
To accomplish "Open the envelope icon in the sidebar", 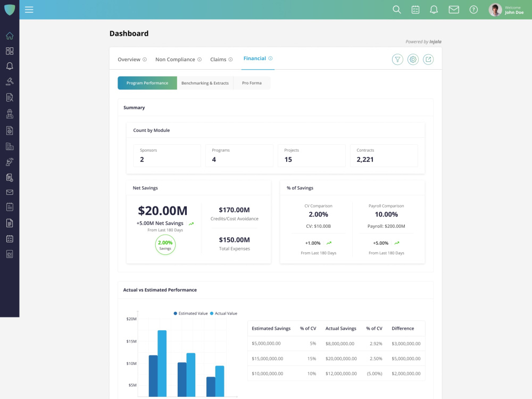I will click(10, 192).
